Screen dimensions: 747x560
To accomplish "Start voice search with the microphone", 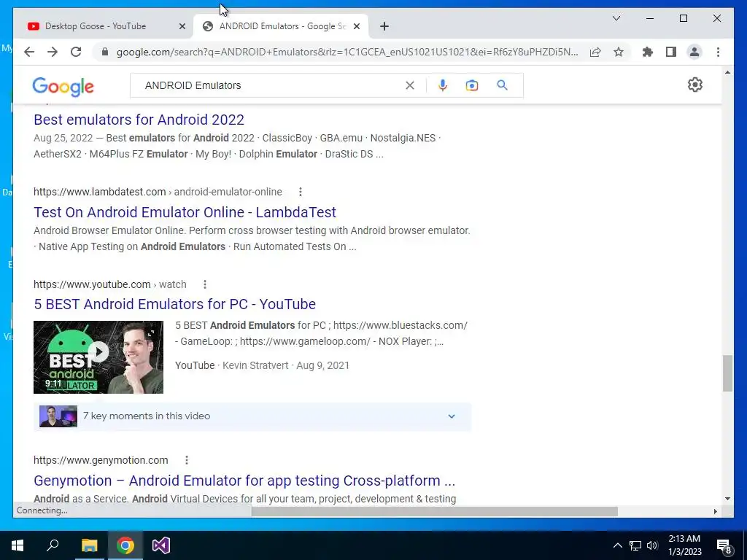I will click(443, 85).
